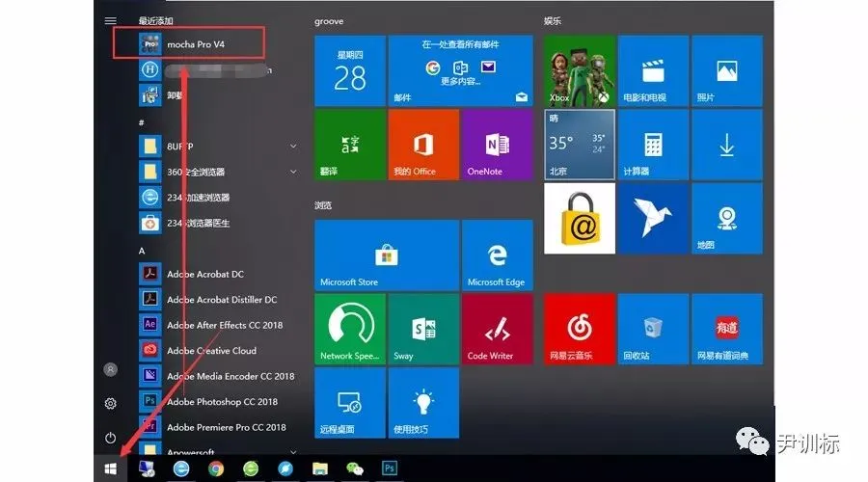This screenshot has height=482, width=868.
Task: Launch Adobe Media Encoder CC 2018
Action: (x=219, y=376)
